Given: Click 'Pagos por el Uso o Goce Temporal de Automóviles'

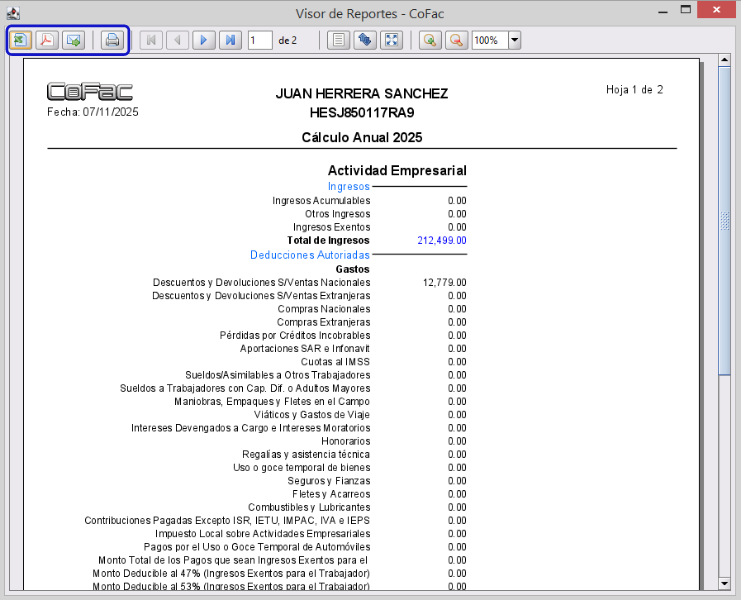Looking at the screenshot, I should (x=257, y=547).
